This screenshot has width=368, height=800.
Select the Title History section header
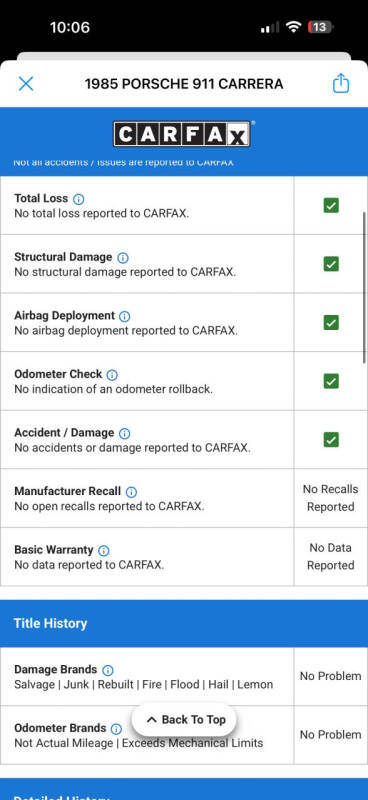pos(184,623)
